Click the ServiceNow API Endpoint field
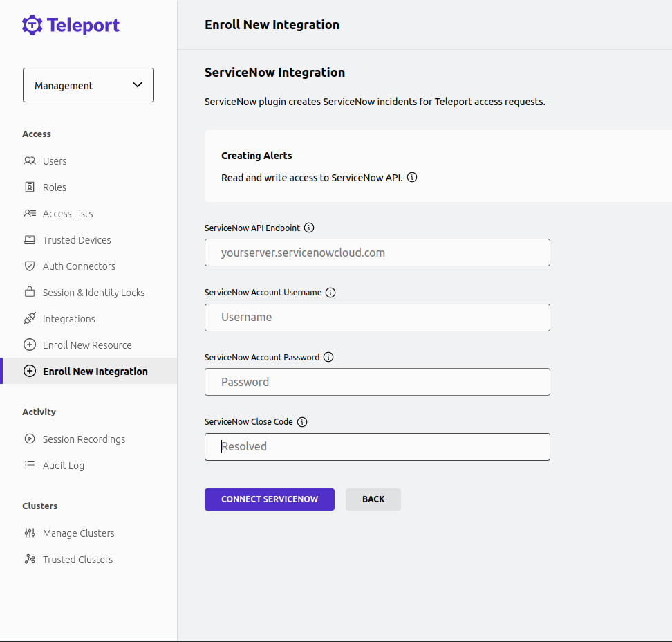672x642 pixels. coord(377,253)
